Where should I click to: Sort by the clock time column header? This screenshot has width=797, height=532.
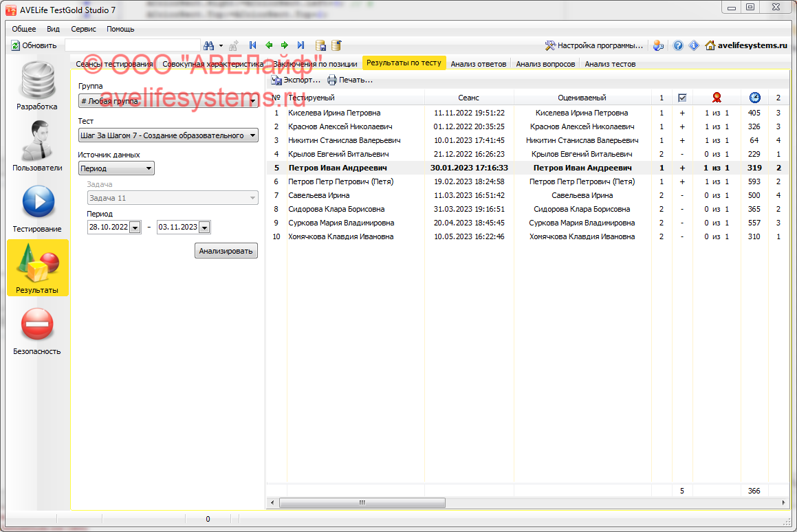click(754, 98)
